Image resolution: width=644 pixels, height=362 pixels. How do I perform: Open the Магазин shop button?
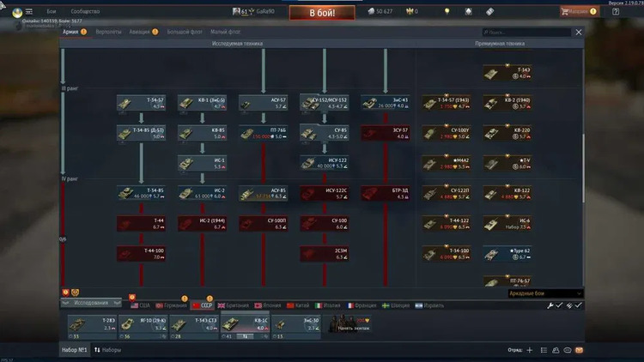[579, 11]
